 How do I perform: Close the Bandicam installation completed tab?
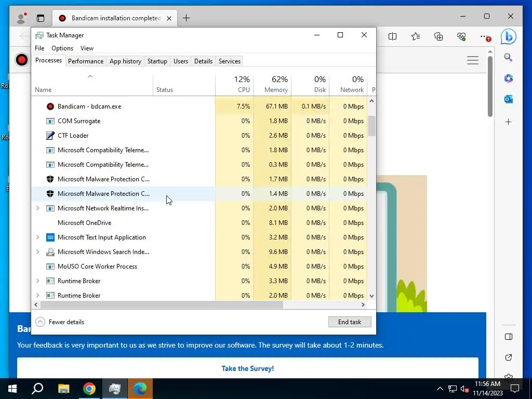tap(169, 18)
